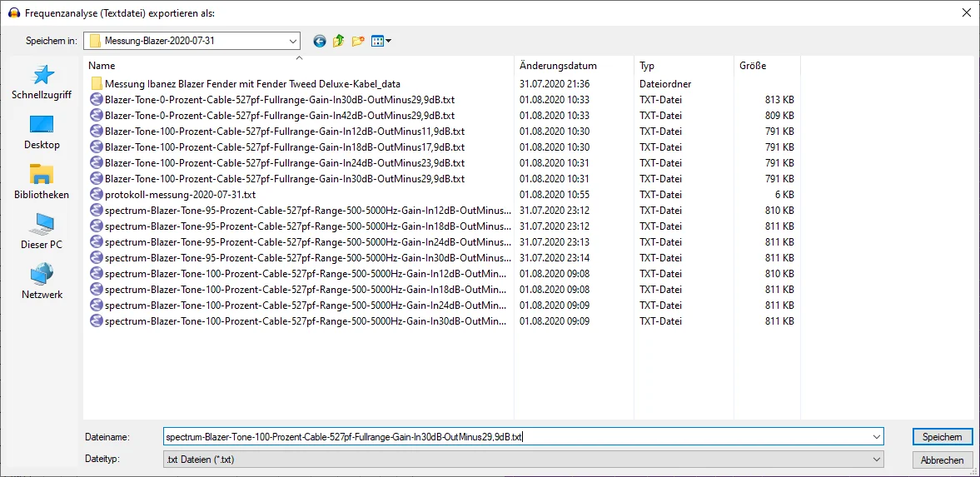Open Bibliotheken in the sidebar
The height and width of the screenshot is (477, 980).
point(42,182)
